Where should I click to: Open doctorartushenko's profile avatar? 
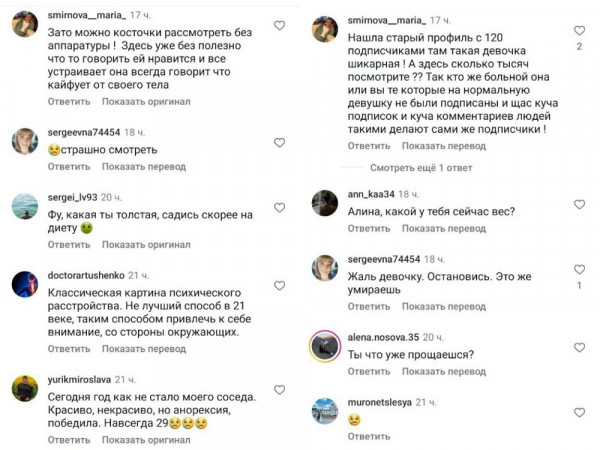click(25, 285)
